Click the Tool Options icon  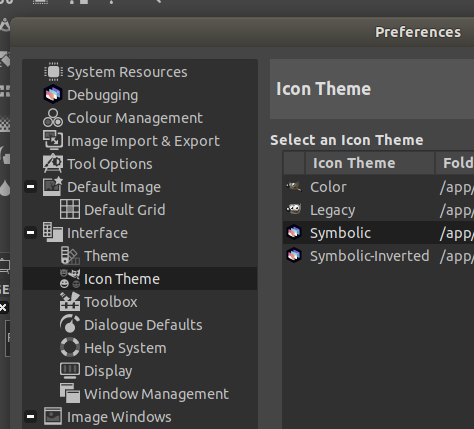pyautogui.click(x=53, y=164)
